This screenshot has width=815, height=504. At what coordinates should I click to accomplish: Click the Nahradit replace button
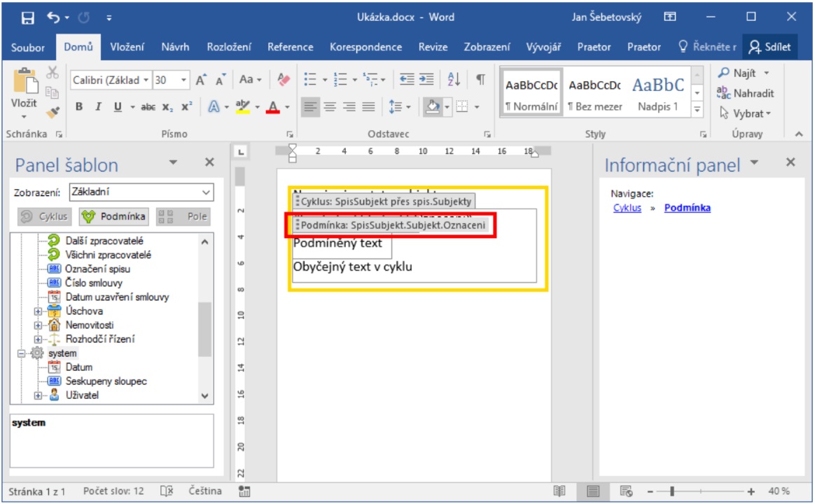point(746,93)
